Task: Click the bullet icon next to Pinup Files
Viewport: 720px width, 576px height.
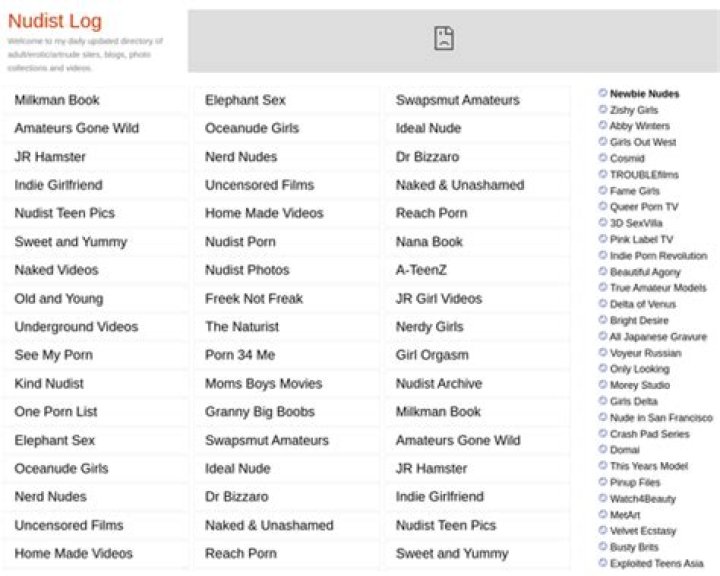Action: coord(602,482)
